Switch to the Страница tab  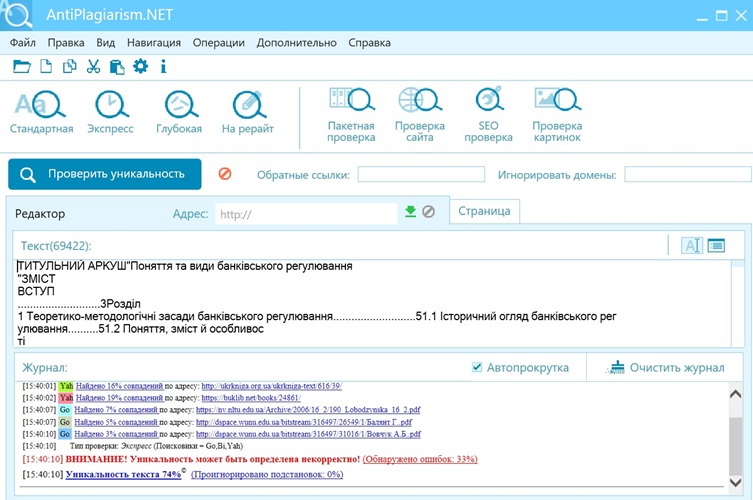coord(484,211)
